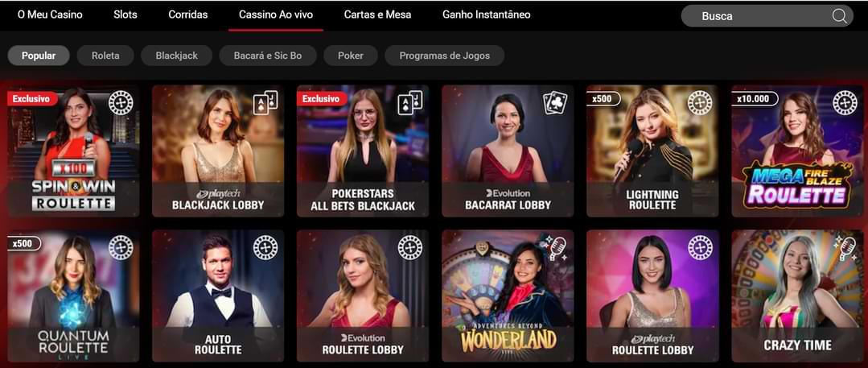Filter games by Programas de Jogos
This screenshot has width=868, height=368.
(x=445, y=56)
